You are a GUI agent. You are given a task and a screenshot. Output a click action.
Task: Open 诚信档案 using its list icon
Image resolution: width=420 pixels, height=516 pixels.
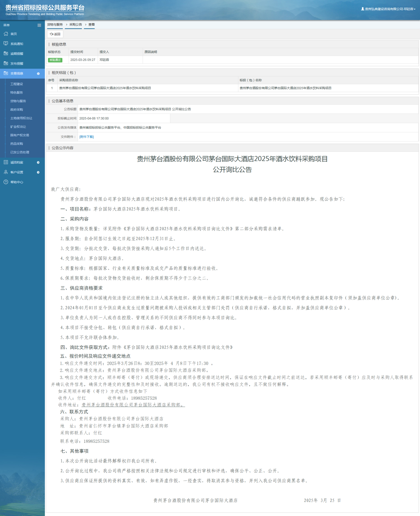[x=6, y=162]
